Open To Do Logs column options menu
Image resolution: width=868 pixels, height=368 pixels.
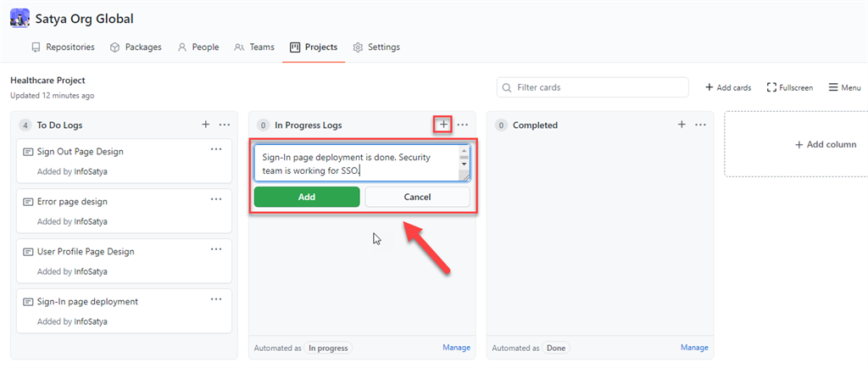coord(225,125)
